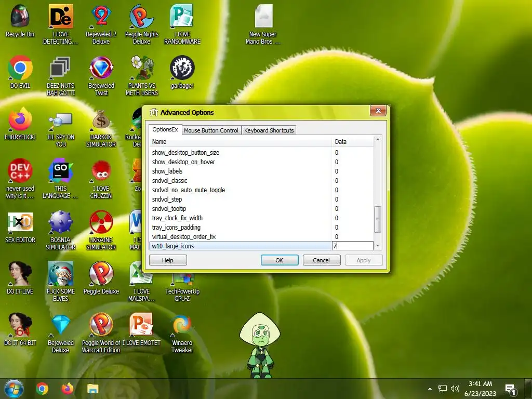Image resolution: width=532 pixels, height=399 pixels.
Task: Show hidden tray icons arrow
Action: pos(430,389)
